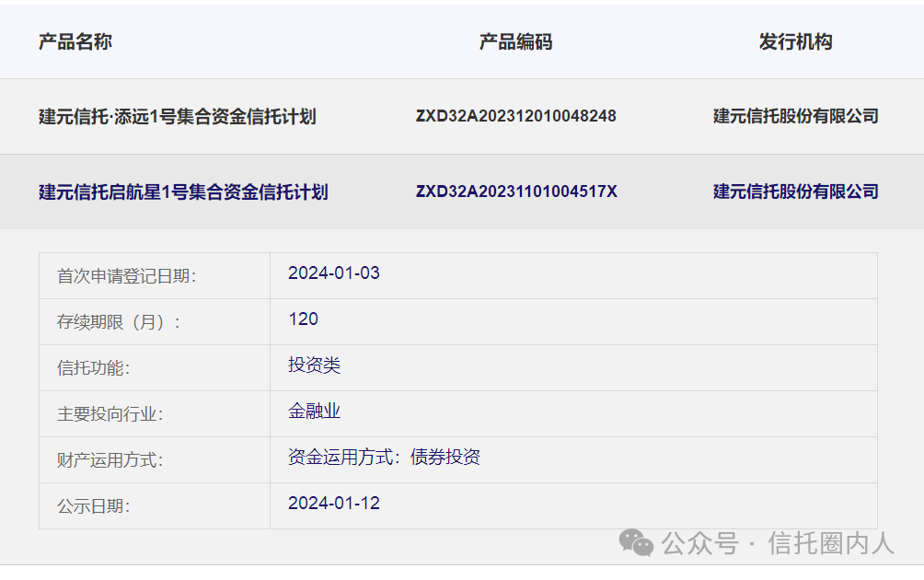Image resolution: width=924 pixels, height=580 pixels.
Task: Click 建元信托股份有限公司 in the 添远1号 row
Action: coord(795,115)
